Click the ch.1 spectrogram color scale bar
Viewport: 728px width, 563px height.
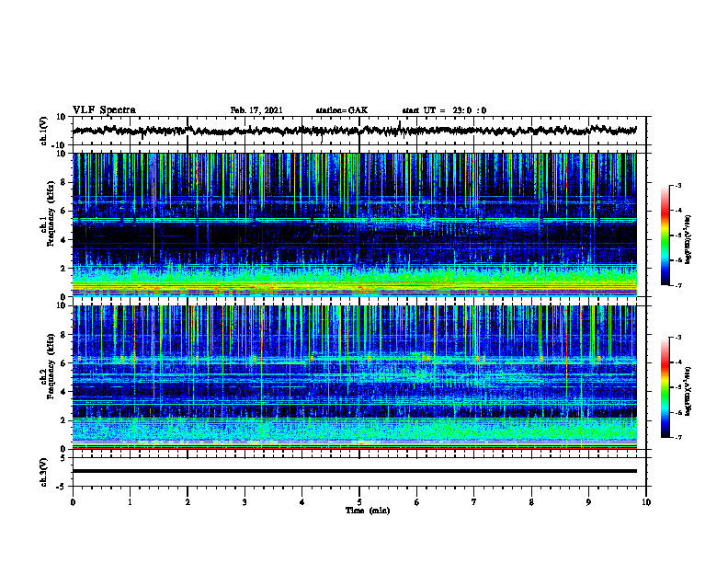665,236
